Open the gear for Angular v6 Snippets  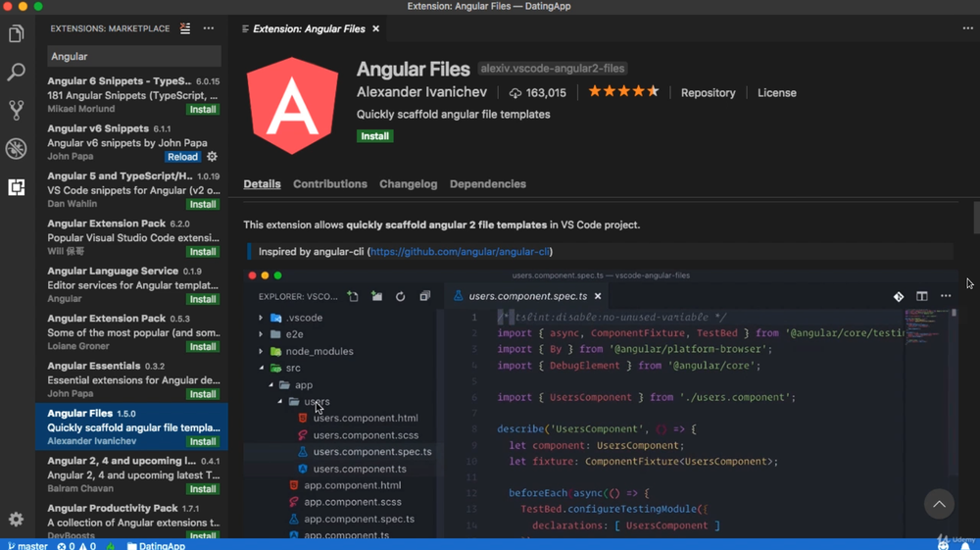pos(213,156)
